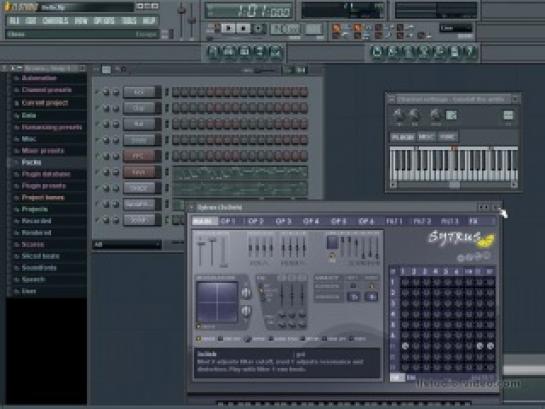This screenshot has height=409, width=545.
Task: Expand the Plugin database folder
Action: (46, 174)
